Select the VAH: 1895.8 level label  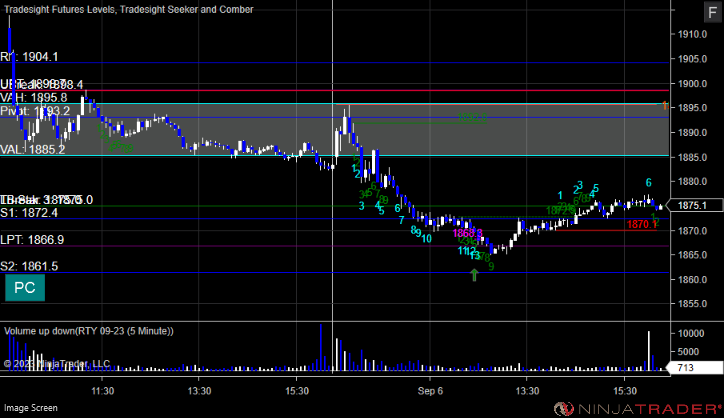(34, 97)
